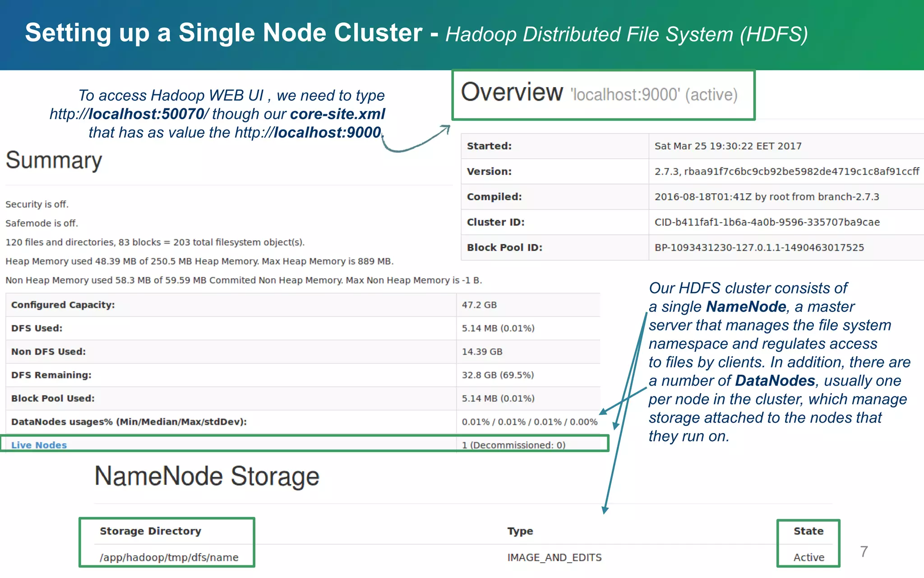The height and width of the screenshot is (578, 924).
Task: Click the Block Pool ID label
Action: (x=504, y=247)
